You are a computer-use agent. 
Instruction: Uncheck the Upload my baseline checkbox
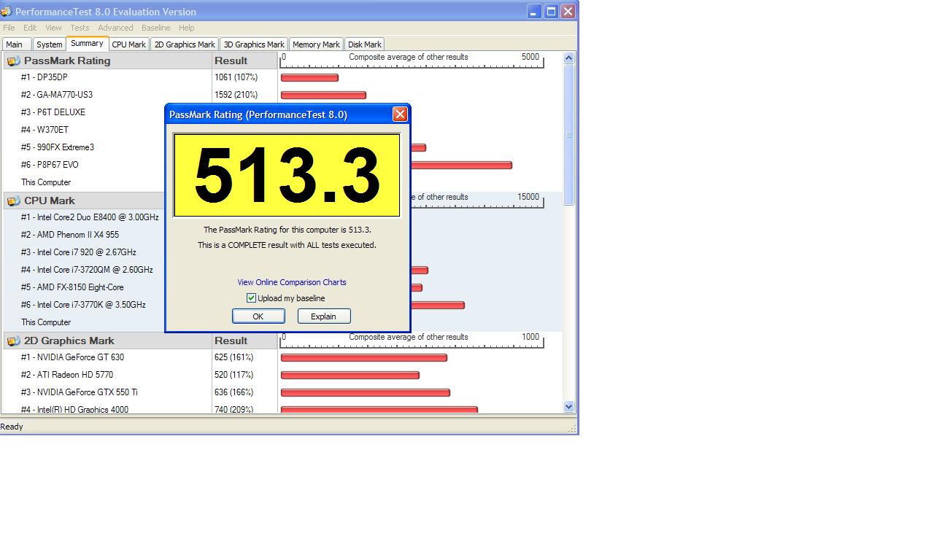tap(251, 298)
